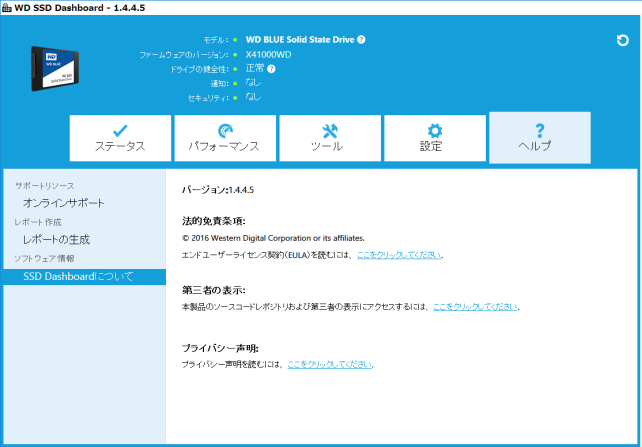Screen dimensions: 642x447
Task: Click the WD Blue SSD drive image
Action: [x=55, y=68]
